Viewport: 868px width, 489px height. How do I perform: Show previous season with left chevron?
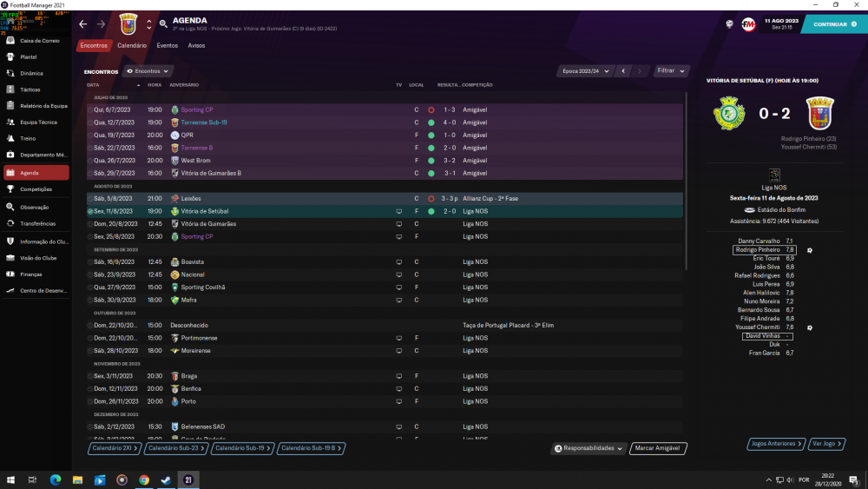pyautogui.click(x=623, y=71)
